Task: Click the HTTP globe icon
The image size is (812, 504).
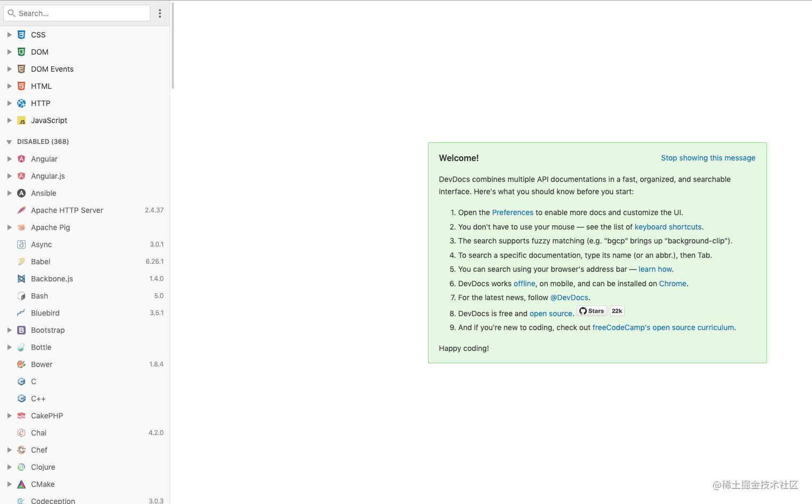Action: click(x=21, y=103)
